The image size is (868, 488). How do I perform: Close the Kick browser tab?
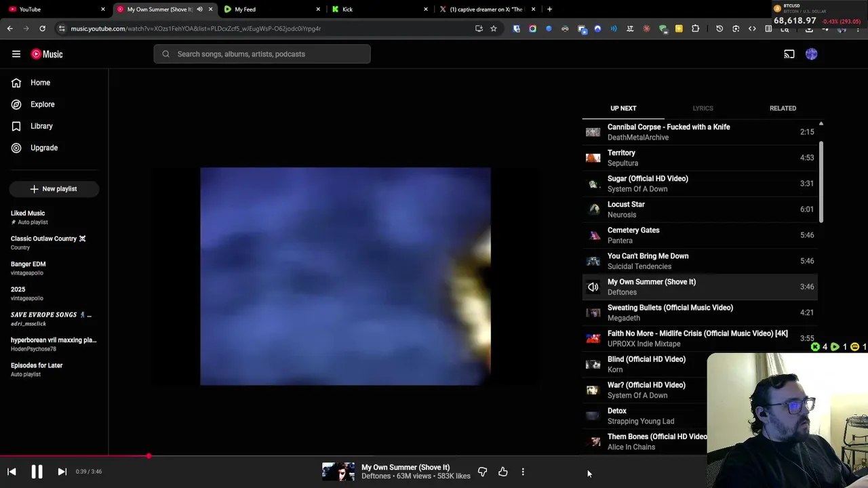point(426,9)
